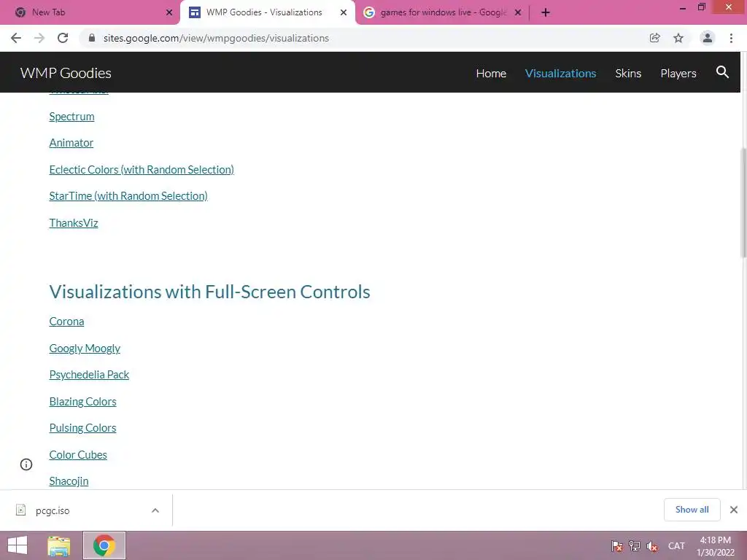
Task: Open StarTime (with Random Selection) link
Action: pyautogui.click(x=128, y=195)
